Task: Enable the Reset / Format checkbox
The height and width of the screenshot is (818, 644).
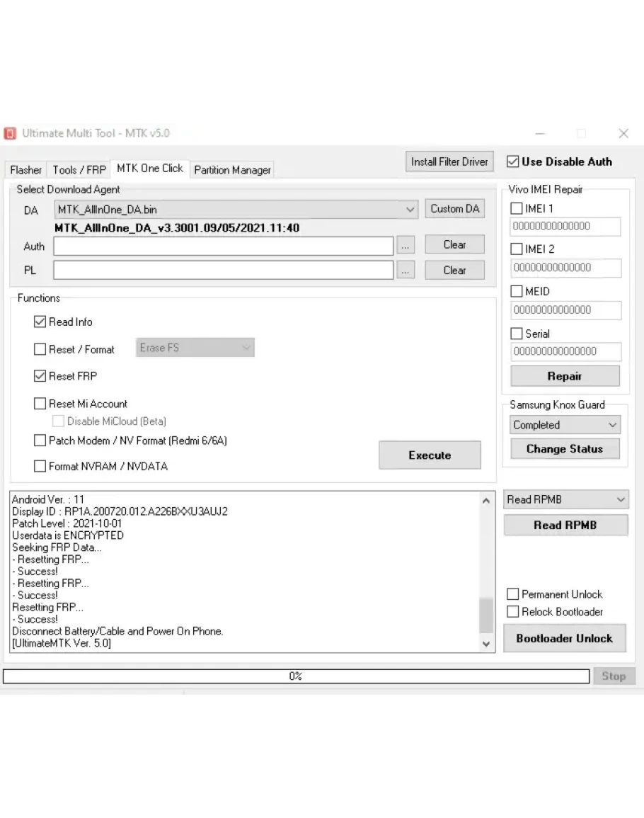Action: (x=40, y=349)
